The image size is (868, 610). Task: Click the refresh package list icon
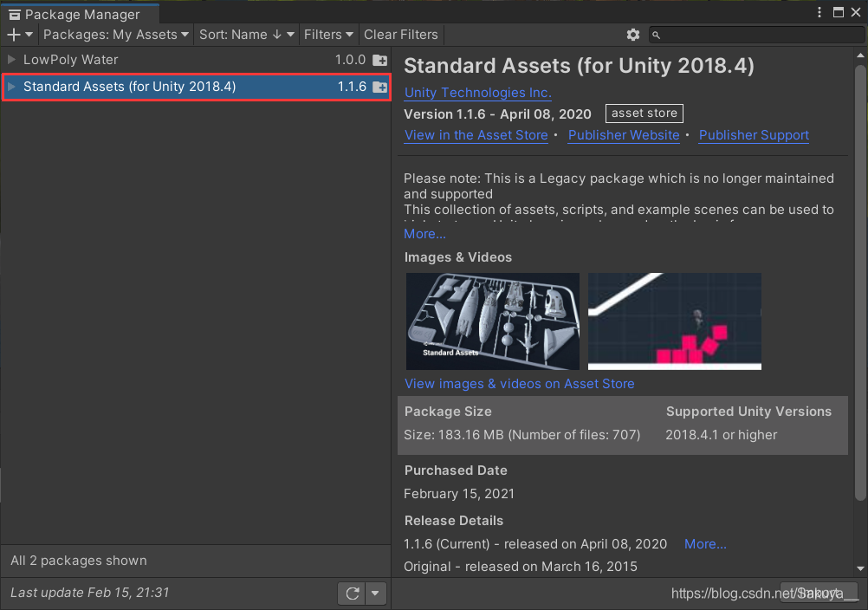[352, 594]
